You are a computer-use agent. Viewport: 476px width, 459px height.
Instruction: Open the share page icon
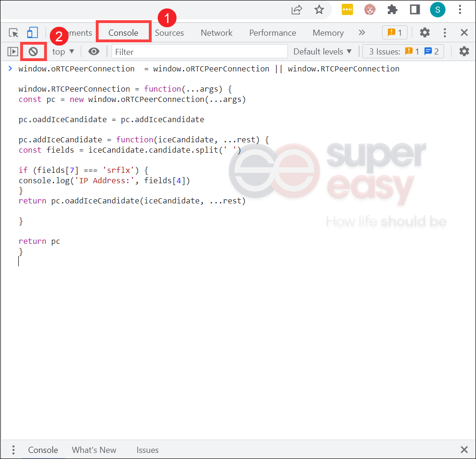coord(297,10)
